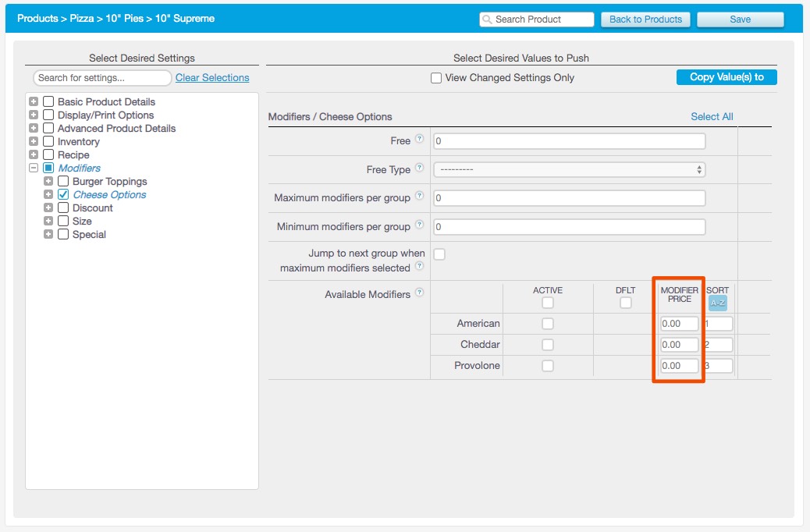
Task: Click help icon beside Free Type
Action: 419,168
